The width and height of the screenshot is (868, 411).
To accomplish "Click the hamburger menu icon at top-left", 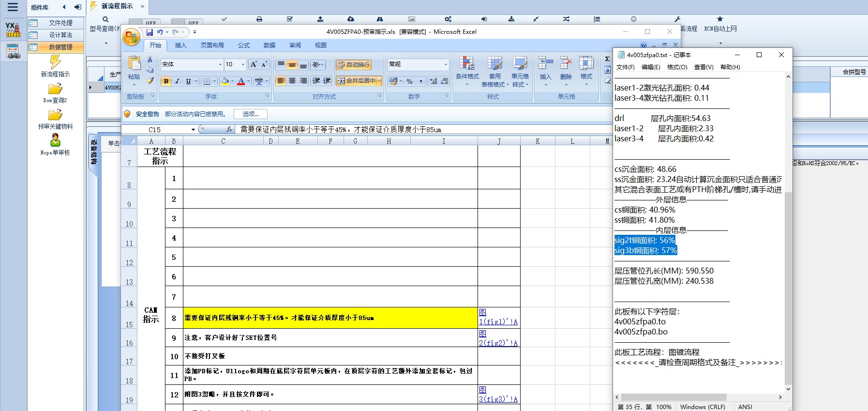I will (x=13, y=7).
